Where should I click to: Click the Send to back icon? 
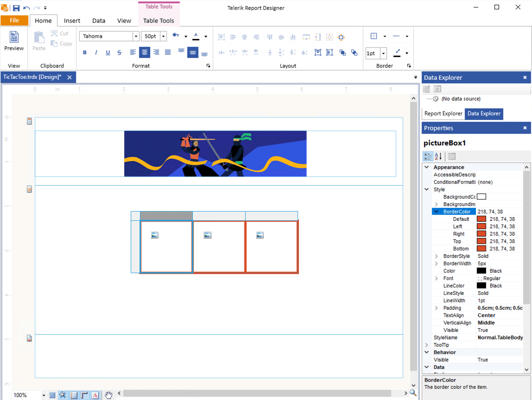point(354,52)
